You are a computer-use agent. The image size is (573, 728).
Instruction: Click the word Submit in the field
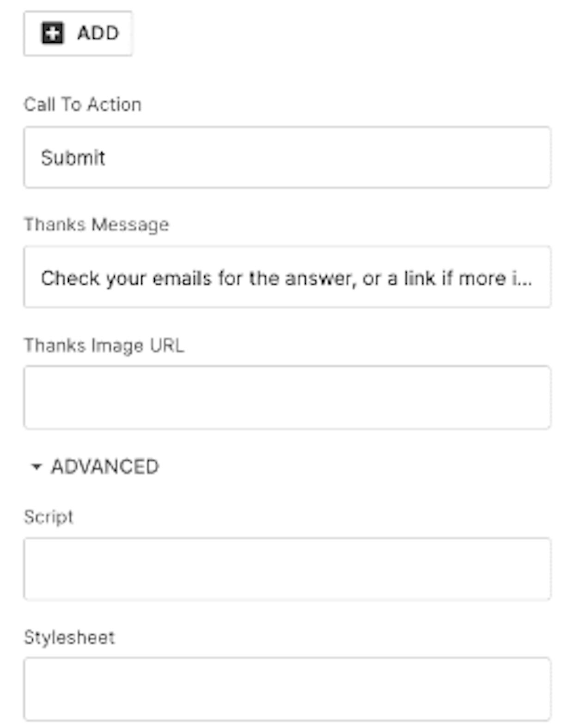coord(73,158)
